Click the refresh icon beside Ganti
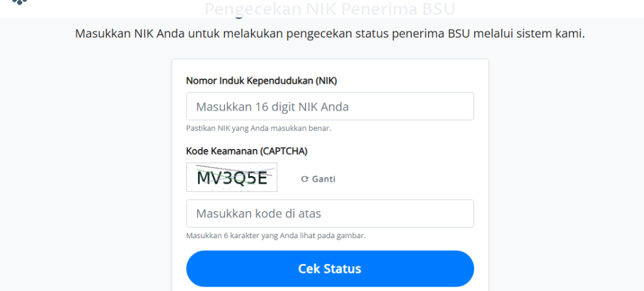Screen dimensions: 644x291 (x=304, y=179)
